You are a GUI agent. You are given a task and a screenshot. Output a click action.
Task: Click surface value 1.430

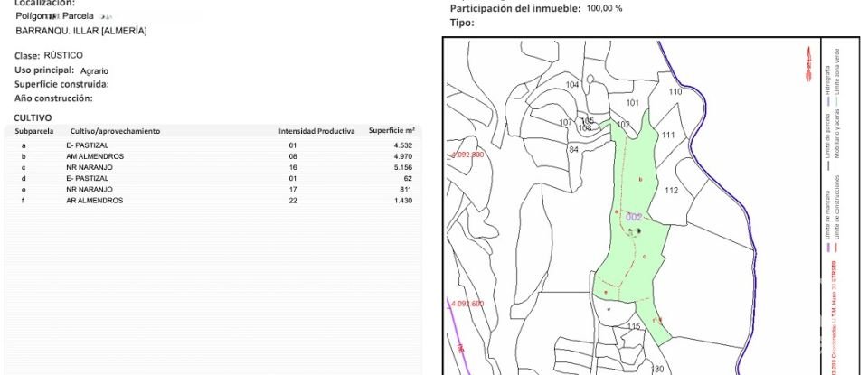coord(402,201)
